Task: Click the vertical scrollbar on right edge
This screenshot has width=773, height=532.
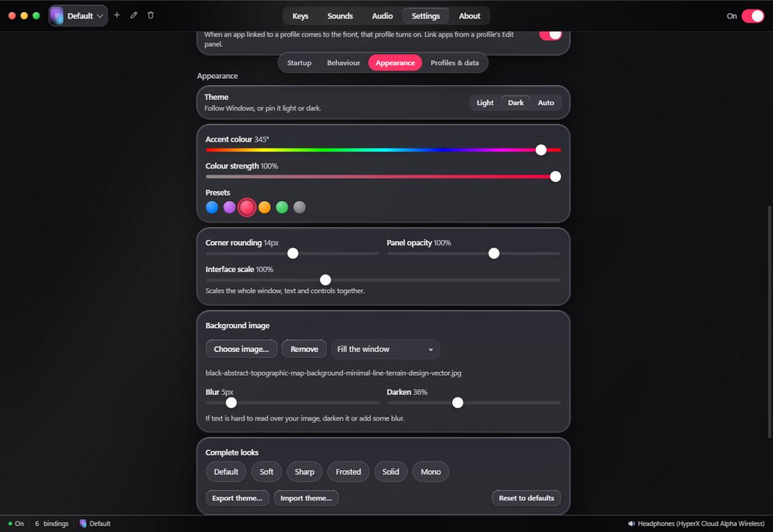Action: (x=770, y=322)
